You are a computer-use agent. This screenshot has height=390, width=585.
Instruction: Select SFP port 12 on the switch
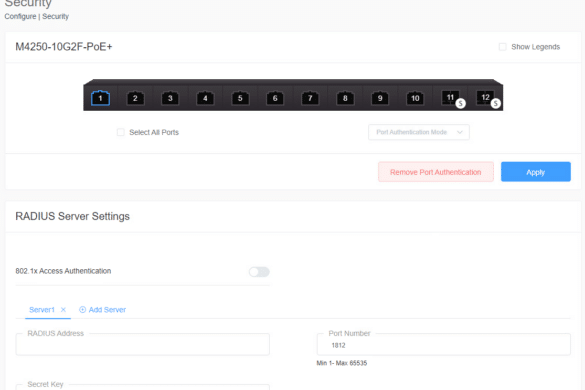point(485,98)
